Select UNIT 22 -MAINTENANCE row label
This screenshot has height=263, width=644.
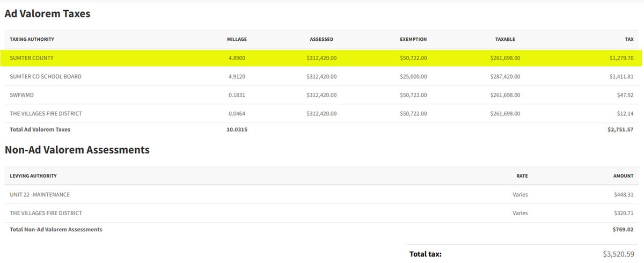40,194
